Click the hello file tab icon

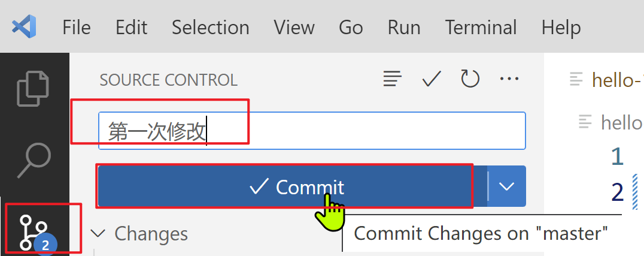click(576, 79)
